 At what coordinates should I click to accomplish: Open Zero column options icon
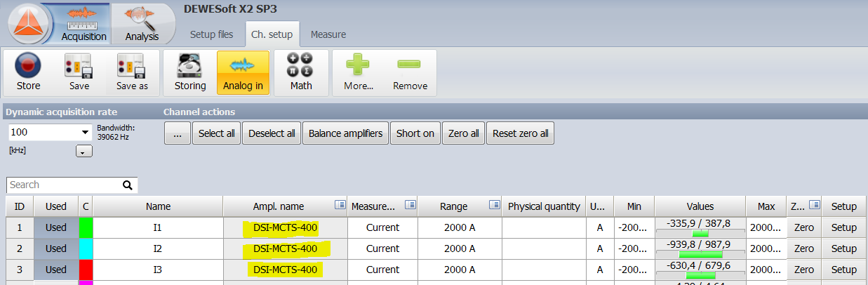tap(814, 206)
